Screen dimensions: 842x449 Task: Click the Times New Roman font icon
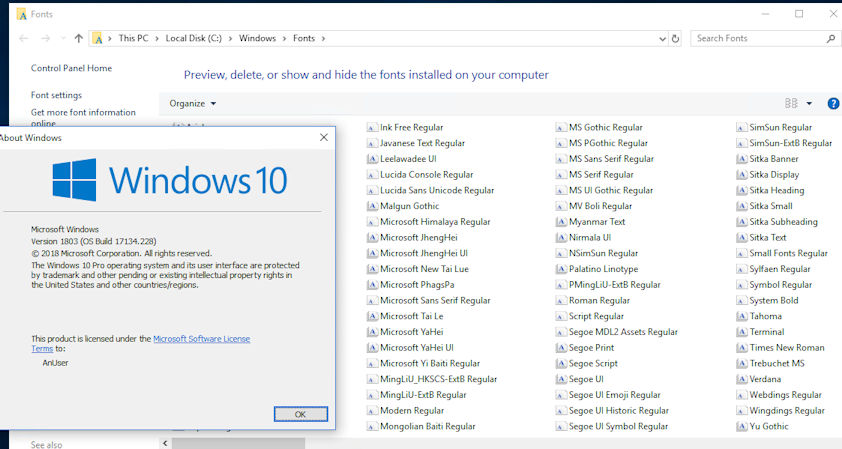(x=741, y=348)
